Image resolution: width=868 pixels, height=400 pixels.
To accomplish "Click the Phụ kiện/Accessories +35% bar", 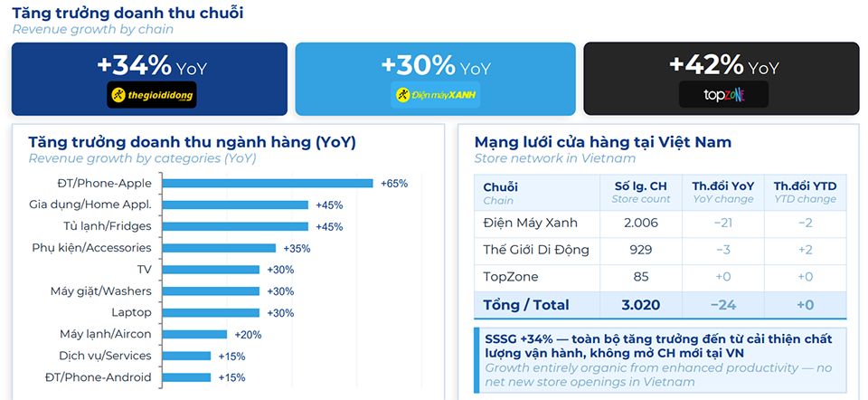I will 222,248.
